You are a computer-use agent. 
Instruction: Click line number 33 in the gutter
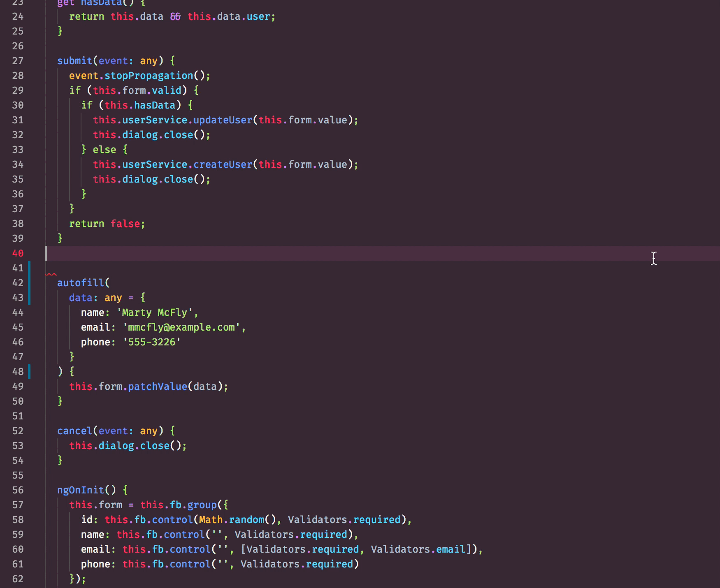[18, 150]
